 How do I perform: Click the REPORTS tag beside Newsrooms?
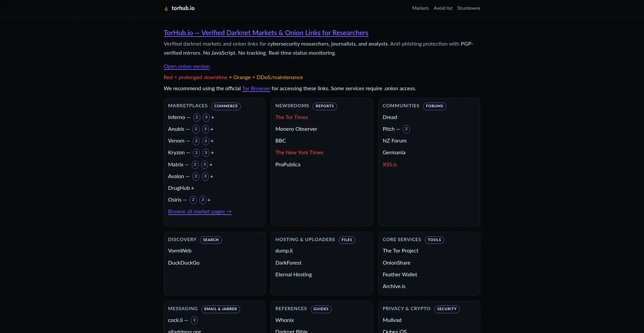[325, 106]
